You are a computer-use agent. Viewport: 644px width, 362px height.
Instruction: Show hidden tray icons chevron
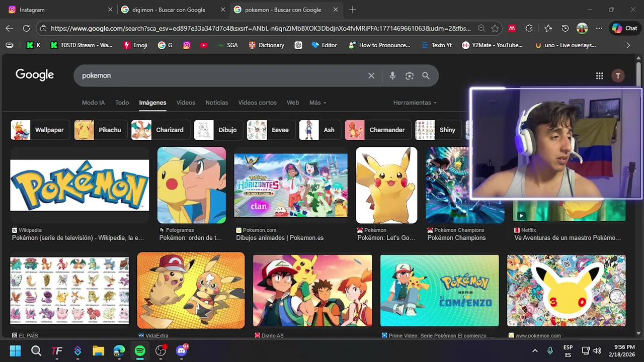(535, 350)
